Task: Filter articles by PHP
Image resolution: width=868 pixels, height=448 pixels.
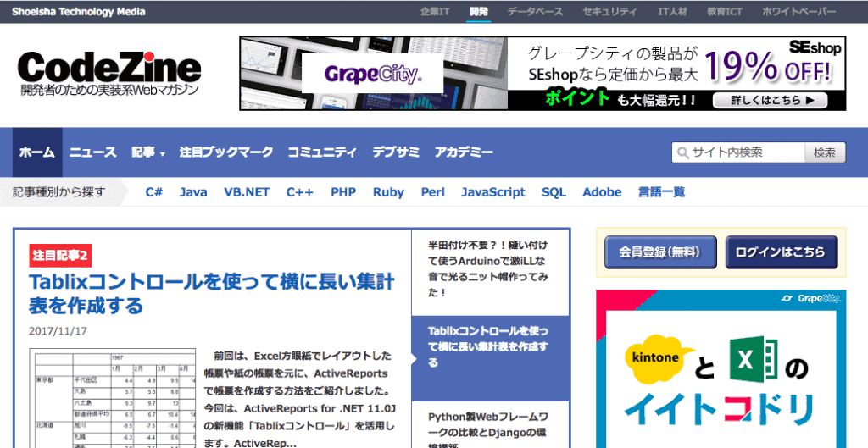Action: (x=343, y=192)
